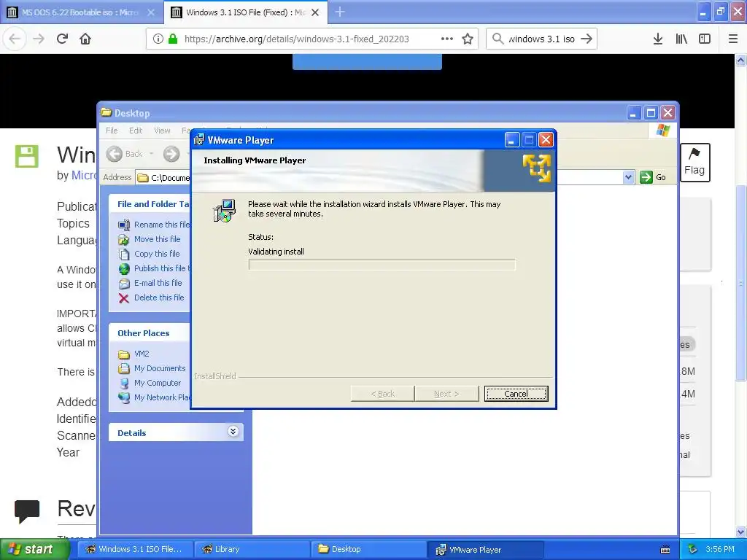The image size is (747, 560).
Task: Open Firefox hamburger menu
Action: [733, 39]
